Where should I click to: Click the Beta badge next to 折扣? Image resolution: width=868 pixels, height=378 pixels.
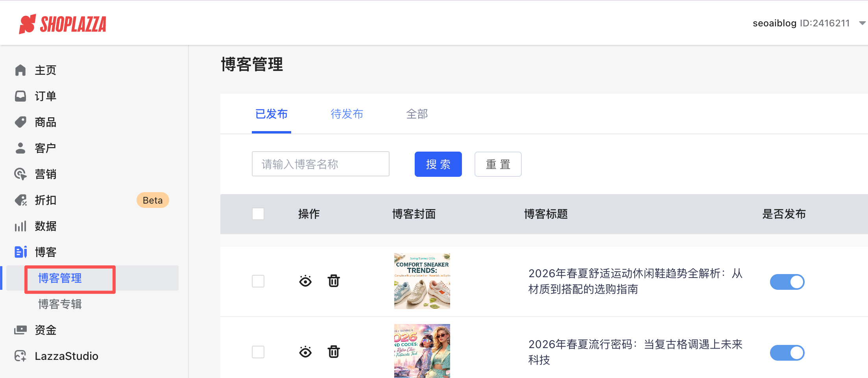click(153, 200)
